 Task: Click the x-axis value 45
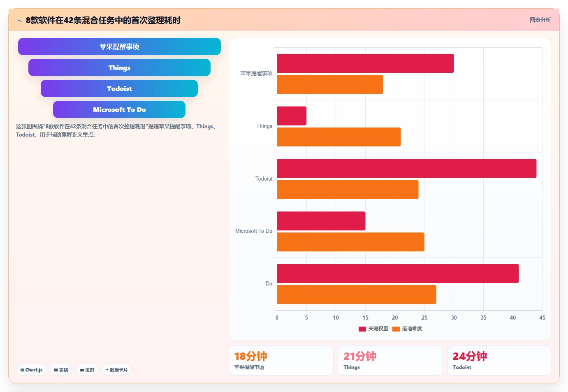point(542,318)
